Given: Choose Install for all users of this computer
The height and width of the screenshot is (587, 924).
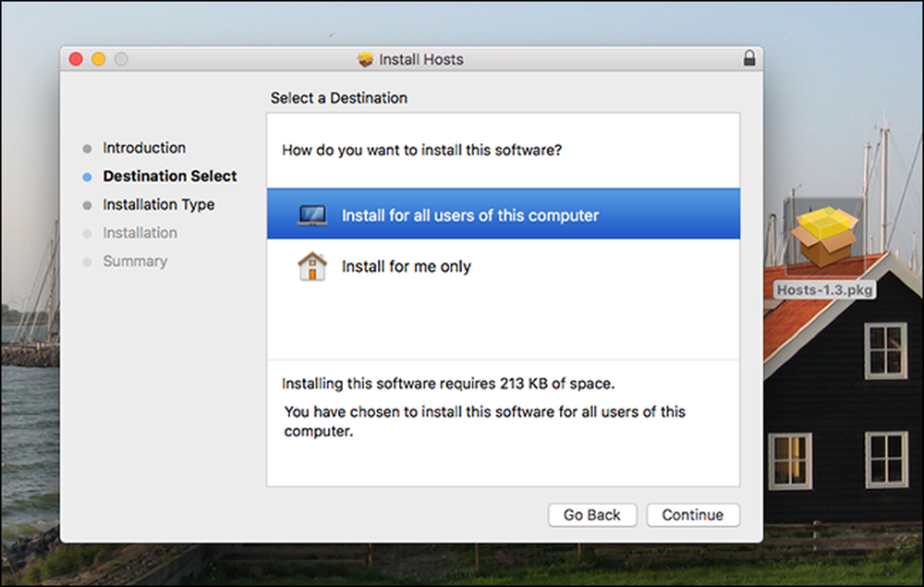Looking at the screenshot, I should tap(504, 214).
